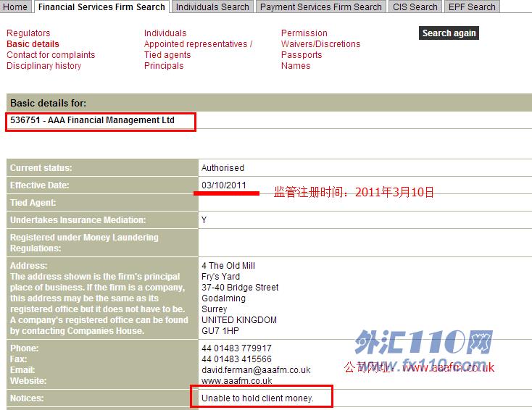
Task: Select fax number 44 01483 415566
Action: coord(236,359)
